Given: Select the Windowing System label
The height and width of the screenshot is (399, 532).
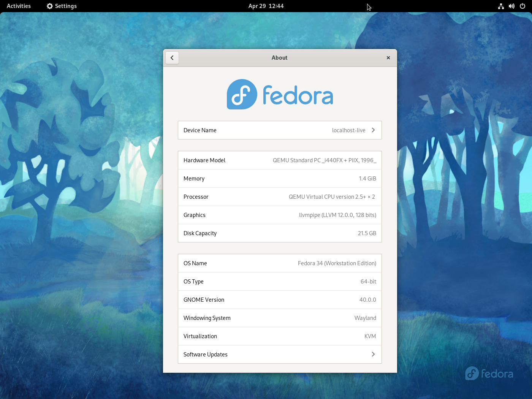Looking at the screenshot, I should (x=207, y=318).
